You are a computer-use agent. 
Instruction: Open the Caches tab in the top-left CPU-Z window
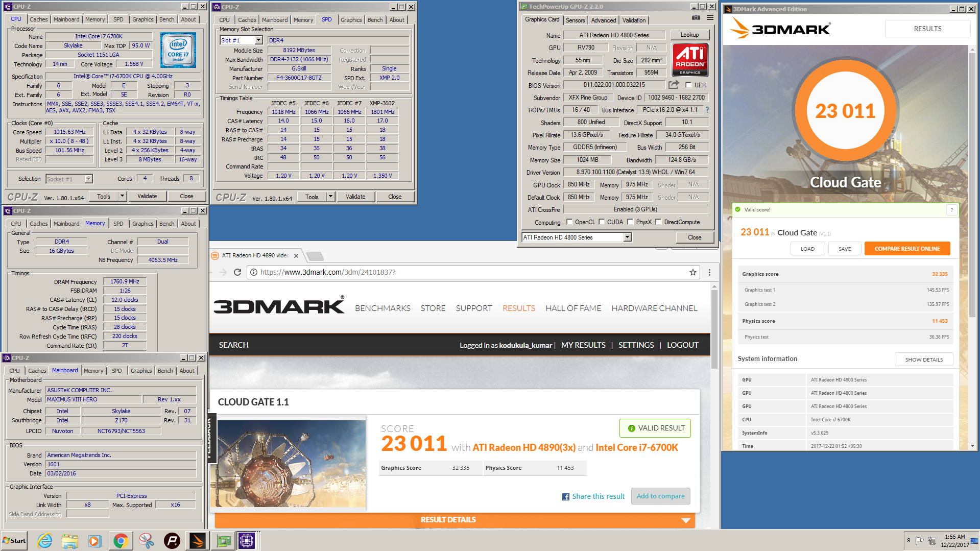pos(38,19)
